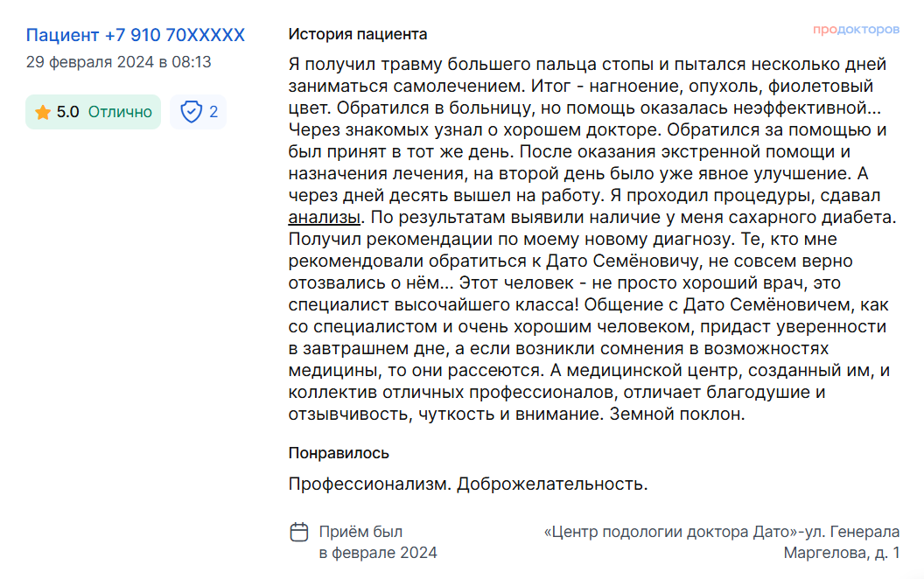Click the 5.0 Отлично rating badge
924x579 pixels.
pos(93,112)
